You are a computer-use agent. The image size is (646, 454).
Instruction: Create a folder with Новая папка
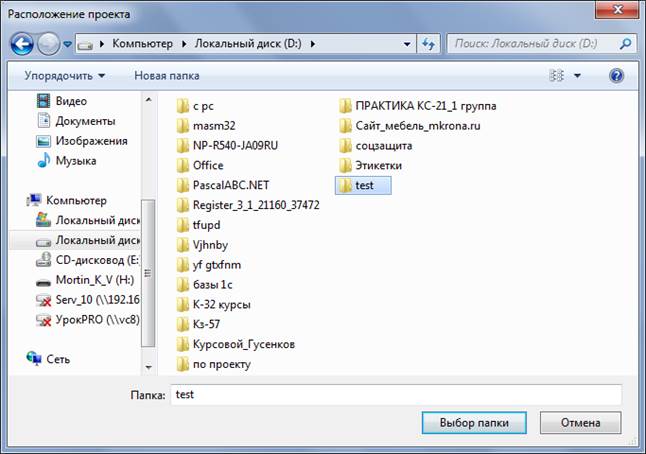[x=167, y=76]
